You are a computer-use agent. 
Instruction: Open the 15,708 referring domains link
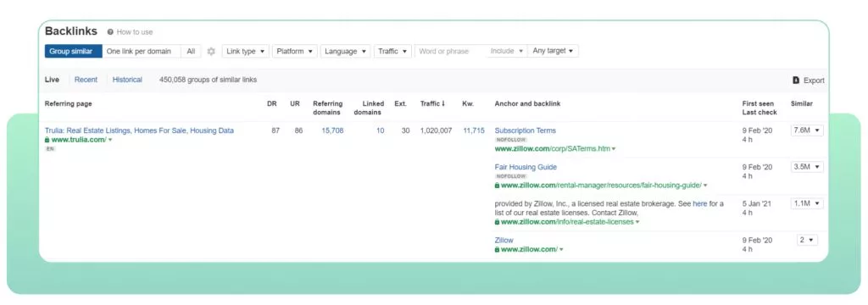(332, 130)
